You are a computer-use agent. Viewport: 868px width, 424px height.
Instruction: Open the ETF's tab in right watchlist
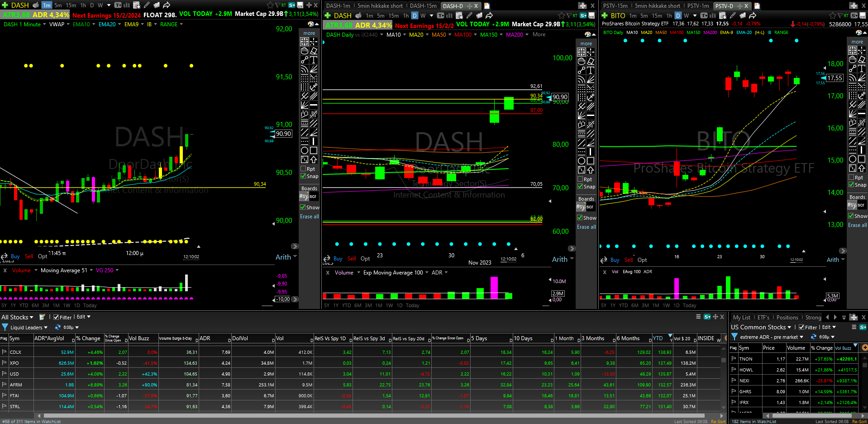click(x=763, y=318)
